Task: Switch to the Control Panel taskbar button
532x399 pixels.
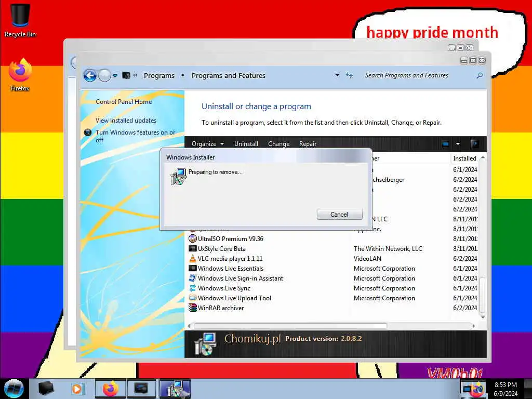Action: (x=141, y=389)
